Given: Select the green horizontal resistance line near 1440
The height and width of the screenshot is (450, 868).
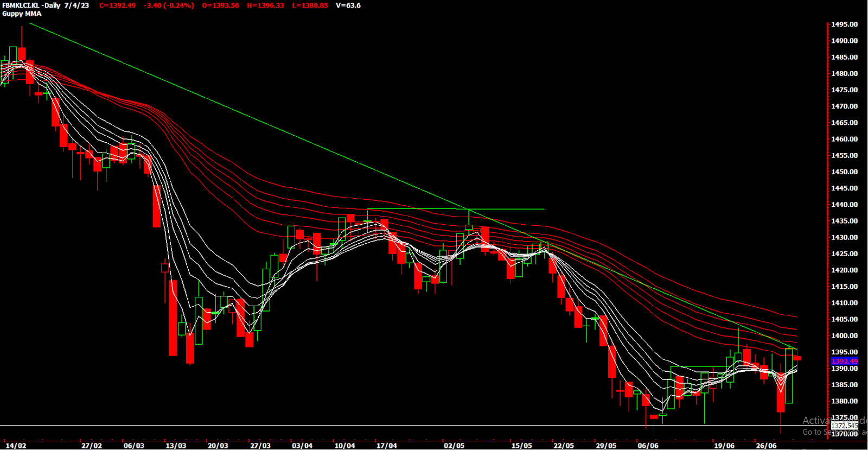Looking at the screenshot, I should pyautogui.click(x=456, y=209).
